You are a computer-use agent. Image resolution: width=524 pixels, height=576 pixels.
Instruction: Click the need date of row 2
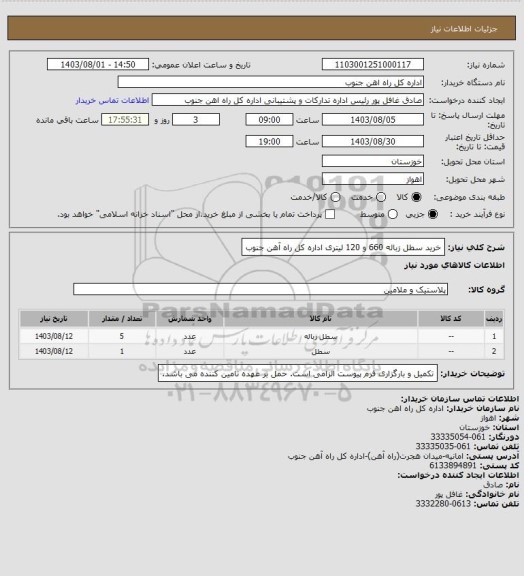54,352
